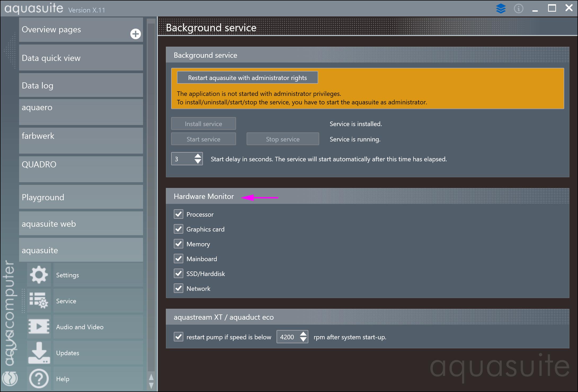578x392 pixels.
Task: Expand the aquaero section
Action: (x=81, y=112)
